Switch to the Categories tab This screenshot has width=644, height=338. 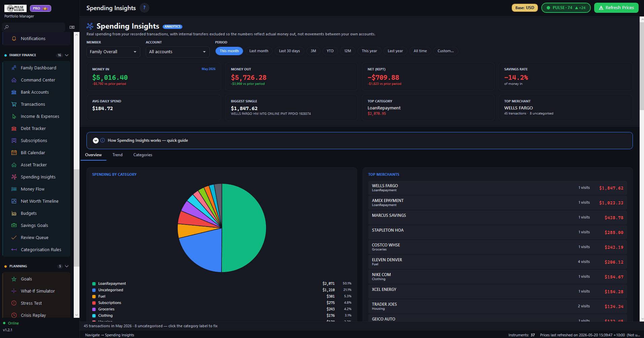143,155
